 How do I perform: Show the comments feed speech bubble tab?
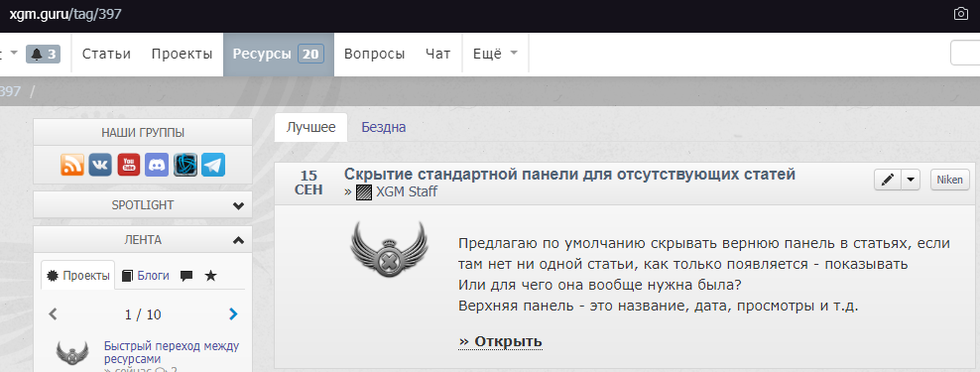point(186,276)
